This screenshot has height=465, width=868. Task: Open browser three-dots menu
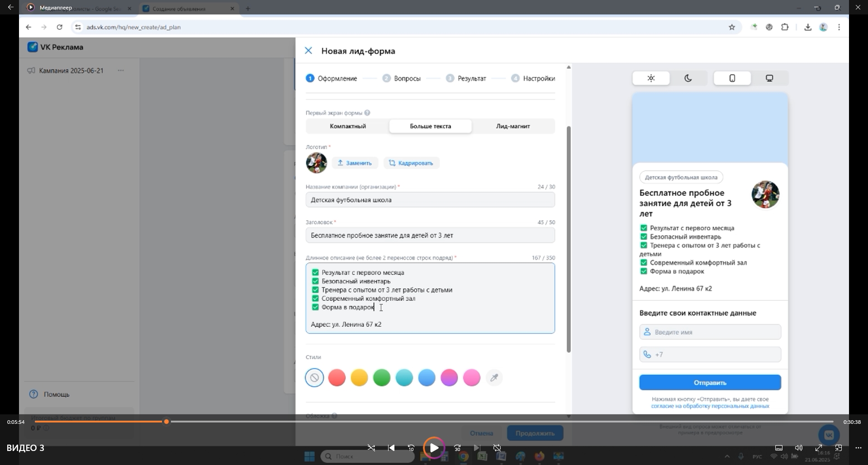pyautogui.click(x=839, y=27)
